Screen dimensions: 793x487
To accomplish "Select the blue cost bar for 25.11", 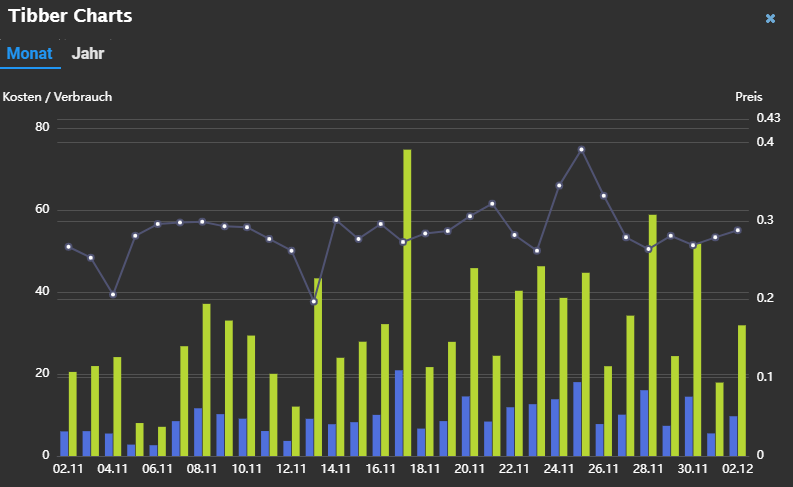I will click(578, 419).
